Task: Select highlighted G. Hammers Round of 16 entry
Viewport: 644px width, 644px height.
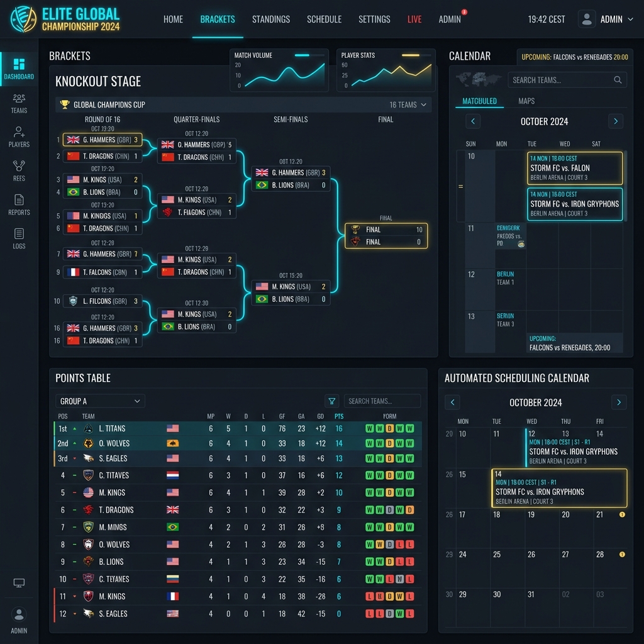Action: (103, 140)
